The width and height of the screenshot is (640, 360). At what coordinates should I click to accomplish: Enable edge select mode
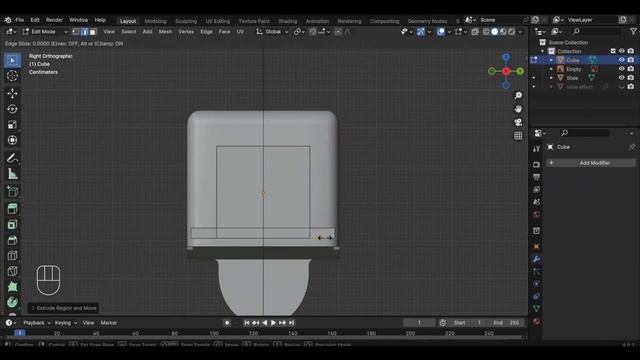coord(84,31)
